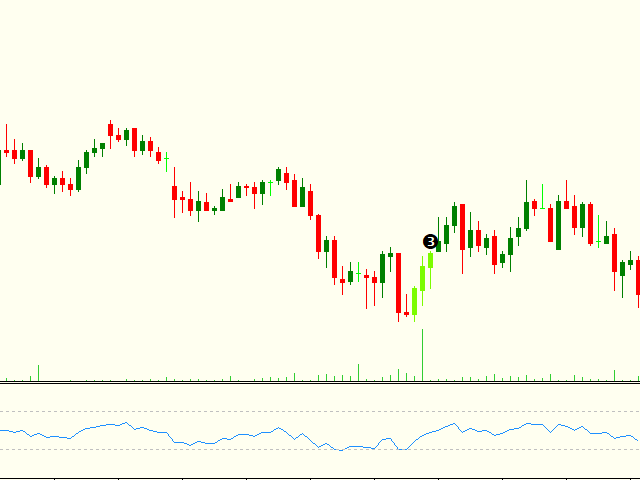Select the upper dashed level line in indicator panel
The width and height of the screenshot is (640, 480).
(320, 411)
